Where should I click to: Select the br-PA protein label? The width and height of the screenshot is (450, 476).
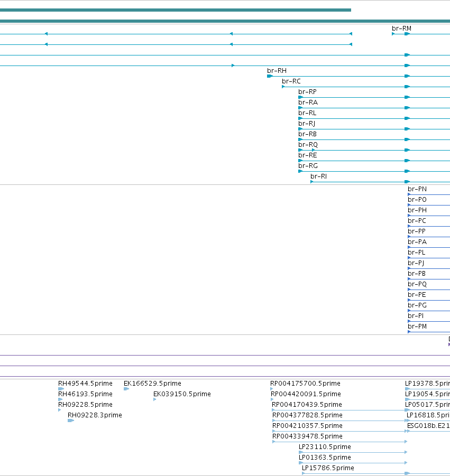417,242
